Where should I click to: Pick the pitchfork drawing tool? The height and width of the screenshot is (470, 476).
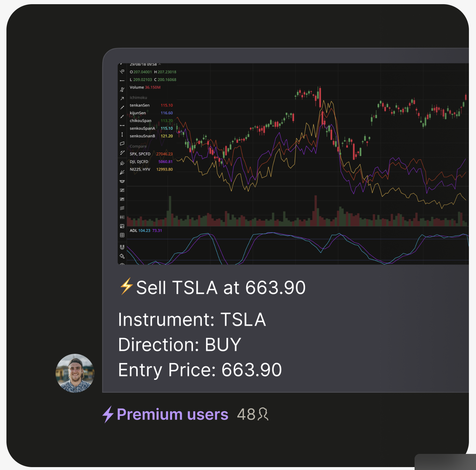(122, 163)
